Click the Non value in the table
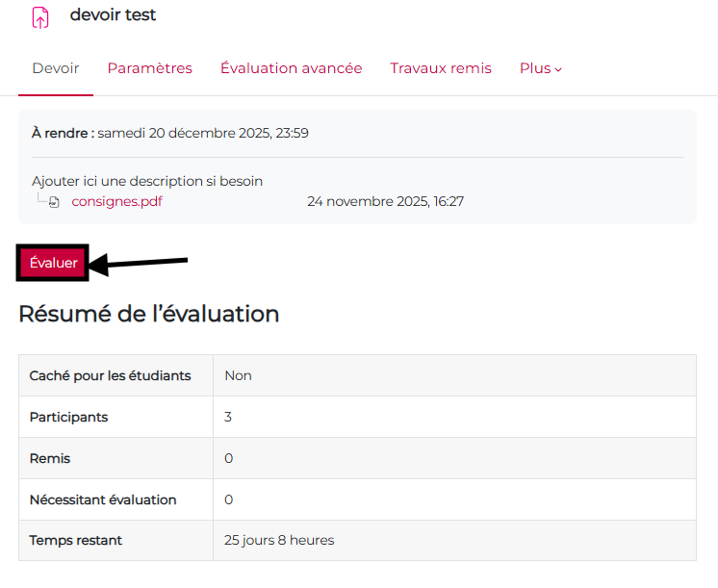The width and height of the screenshot is (718, 588). coord(238,375)
